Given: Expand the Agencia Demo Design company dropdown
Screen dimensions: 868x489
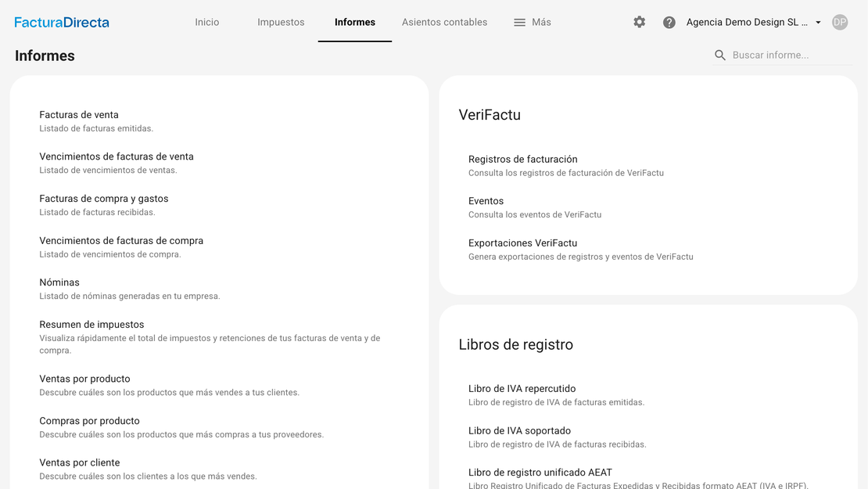Looking at the screenshot, I should (x=753, y=23).
